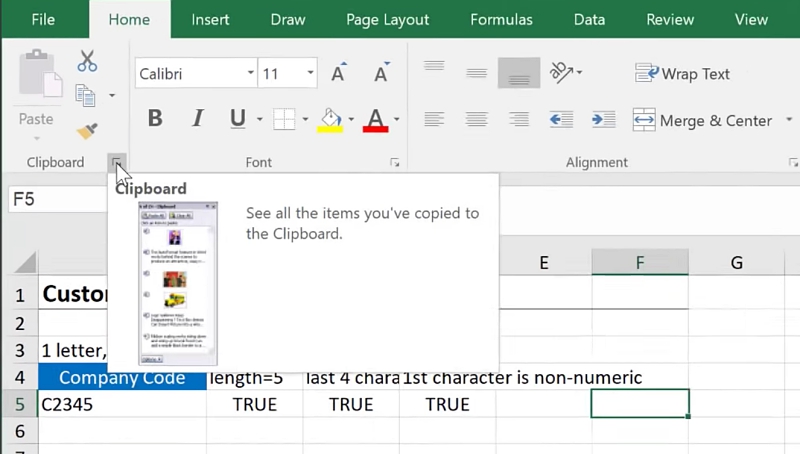Viewport: 800px width, 454px height.
Task: Open the Page Layout tab
Action: tap(387, 19)
